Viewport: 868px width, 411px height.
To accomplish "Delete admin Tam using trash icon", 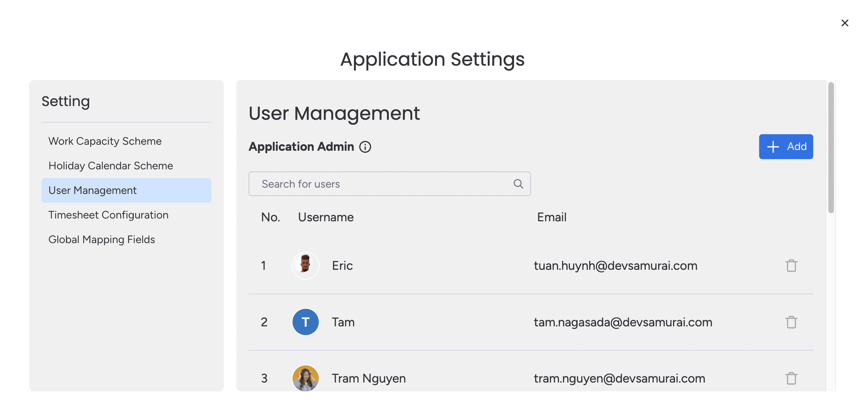I will click(791, 321).
